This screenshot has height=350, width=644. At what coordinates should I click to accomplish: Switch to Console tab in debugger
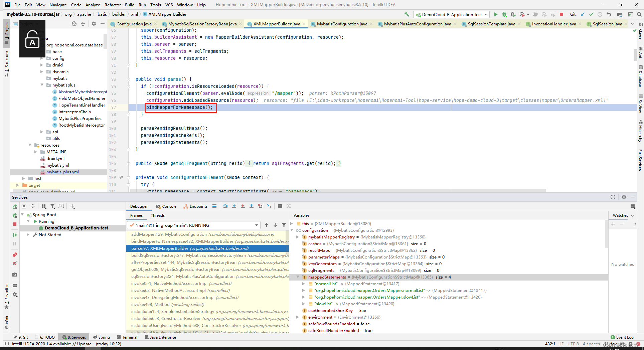coord(166,206)
